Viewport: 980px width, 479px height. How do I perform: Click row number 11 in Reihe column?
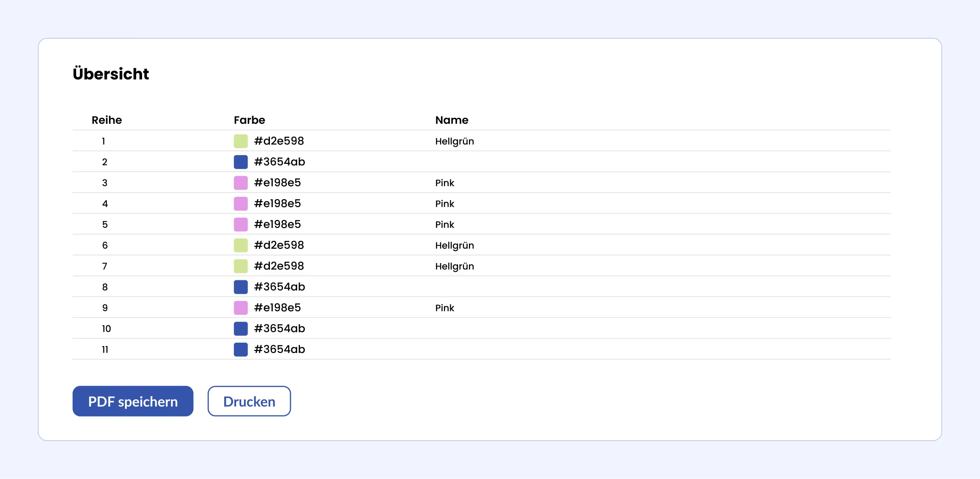coord(105,350)
